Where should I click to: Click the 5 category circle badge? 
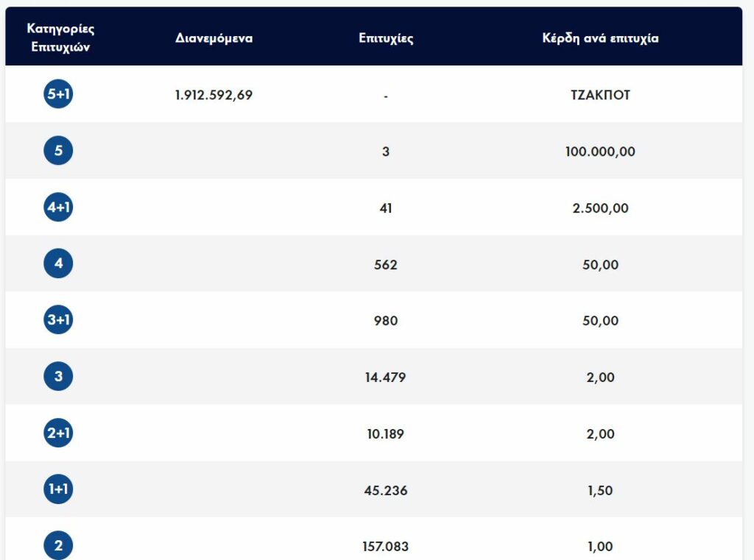pos(58,151)
